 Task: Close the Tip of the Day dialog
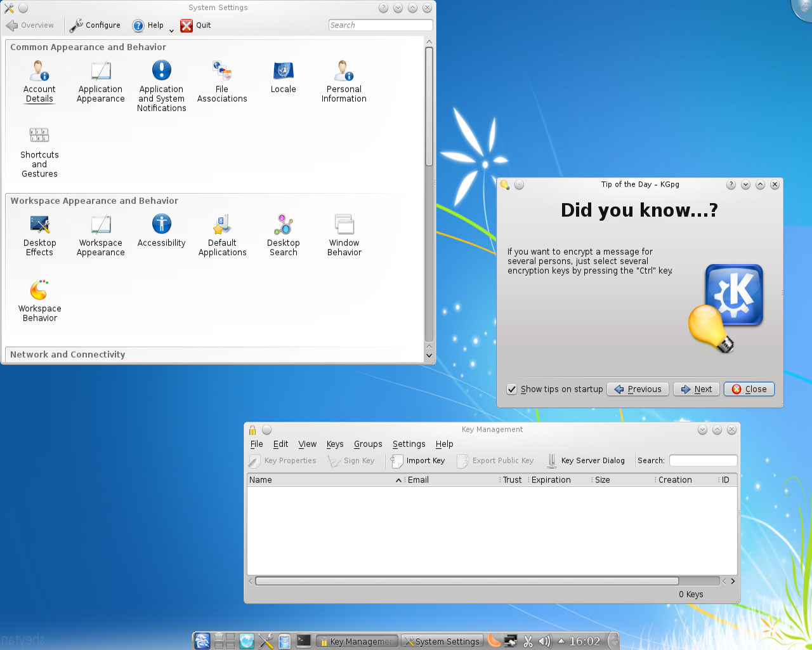[x=749, y=389]
